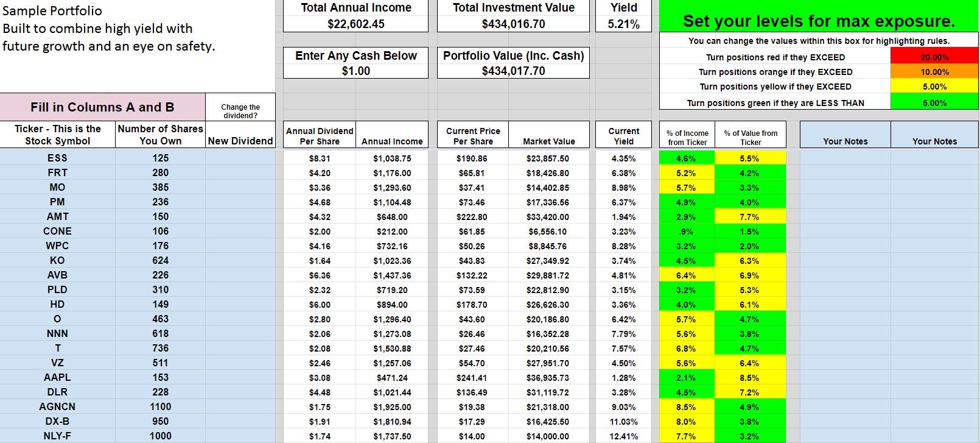Image resolution: width=980 pixels, height=443 pixels.
Task: Click the CONE ticker cell
Action: (x=57, y=231)
